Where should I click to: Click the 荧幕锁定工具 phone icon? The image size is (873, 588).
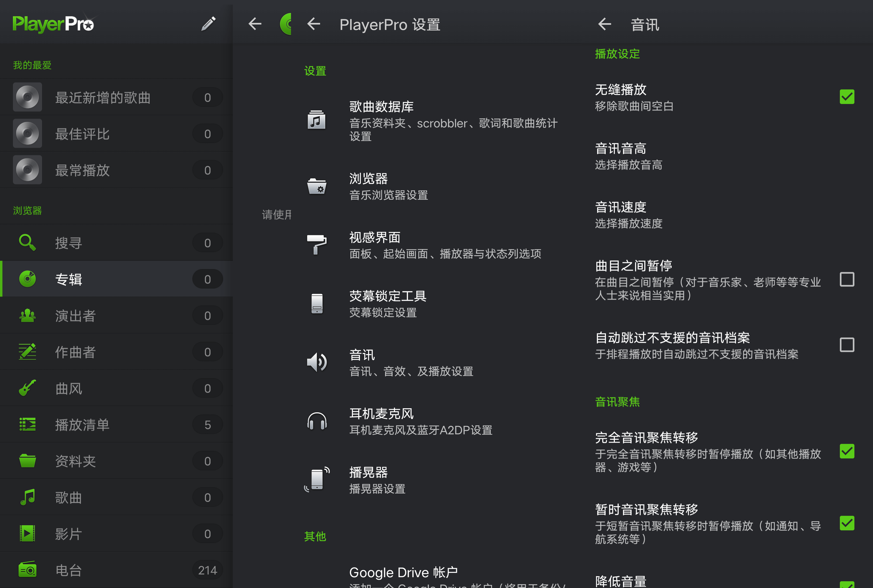(x=317, y=304)
